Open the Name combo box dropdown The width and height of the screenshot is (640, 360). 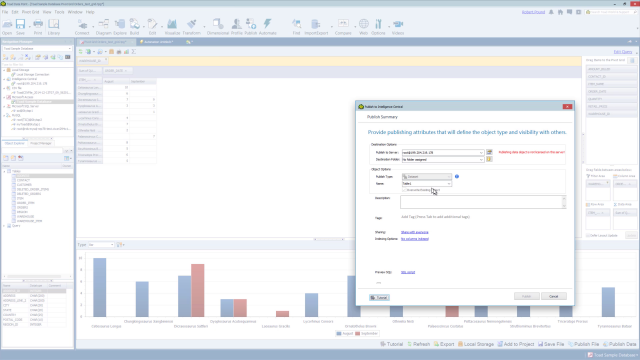click(x=449, y=184)
